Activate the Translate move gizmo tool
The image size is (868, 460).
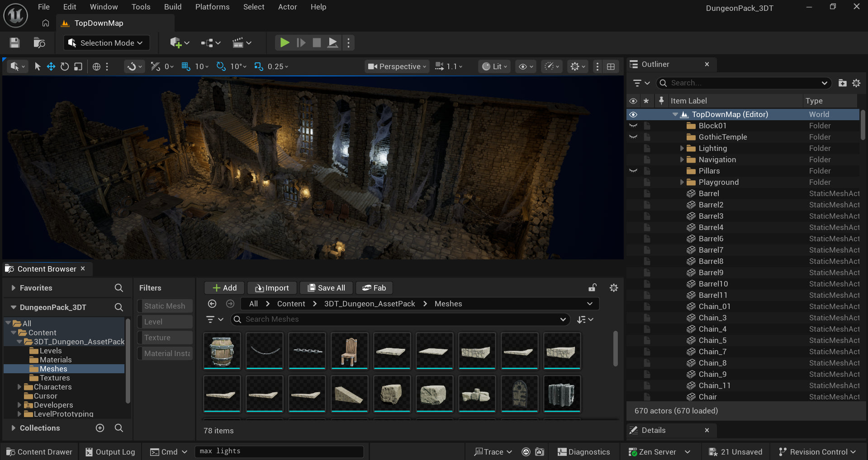tap(51, 66)
